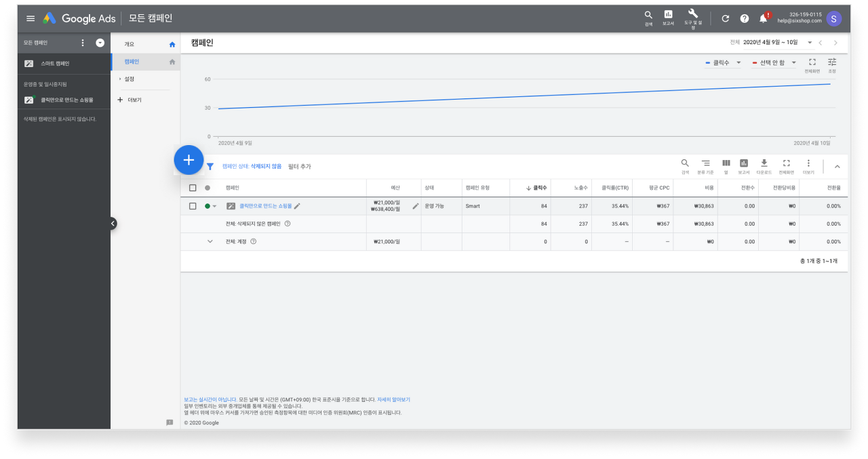868x459 pixels.
Task: Open dropdown arrow beside 모든 캠페인
Action: pyautogui.click(x=100, y=43)
